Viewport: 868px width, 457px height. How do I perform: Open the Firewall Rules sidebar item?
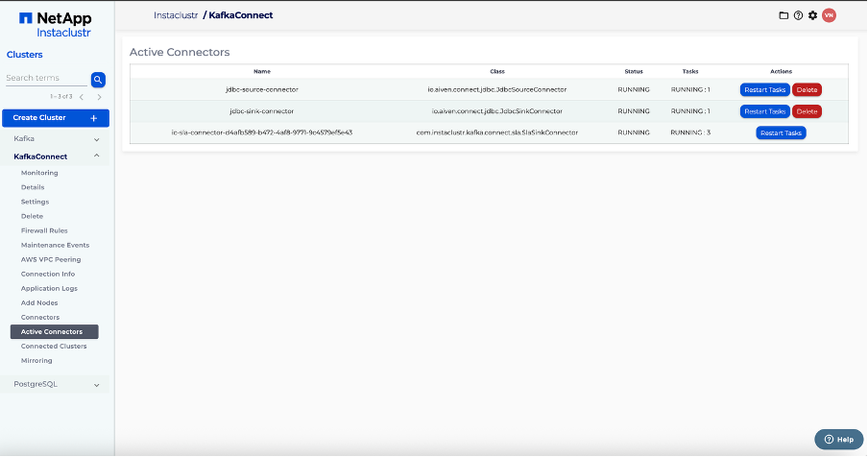44,230
